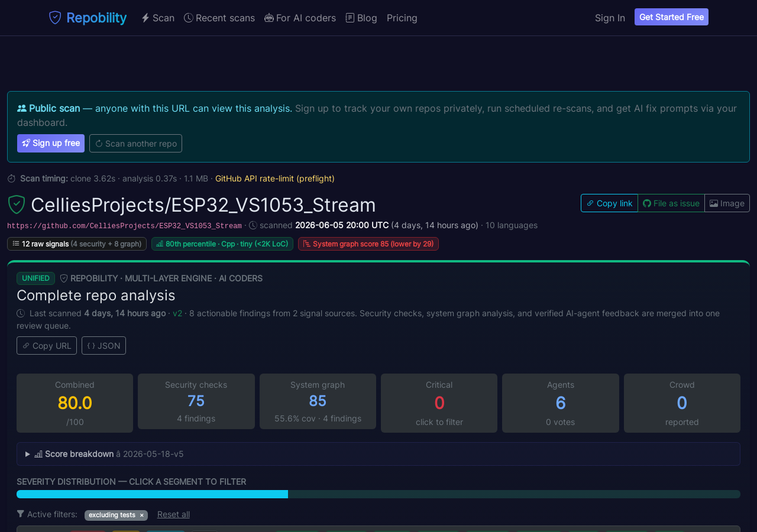The image size is (757, 532).
Task: Click System graph score 85 badge
Action: pyautogui.click(x=368, y=244)
